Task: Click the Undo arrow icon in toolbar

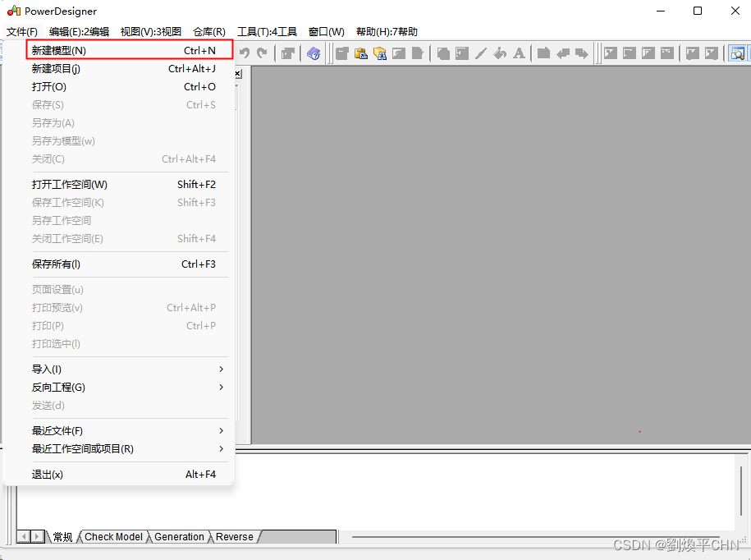Action: point(245,53)
